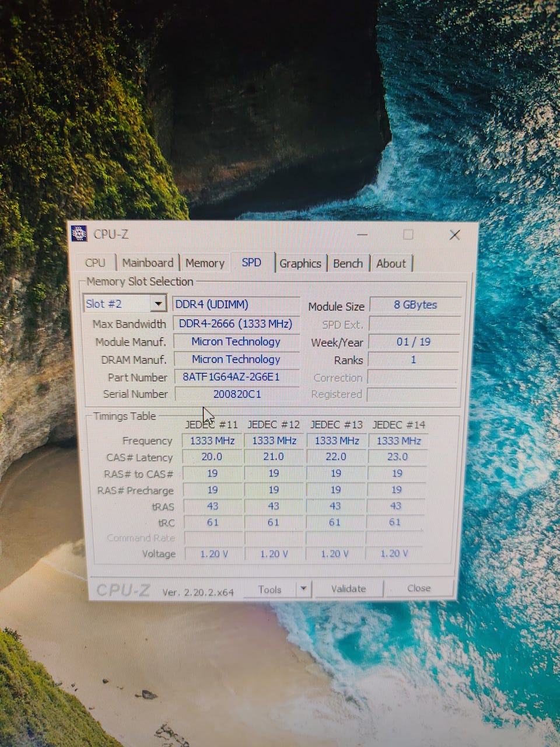560x747 pixels.
Task: Close CPU-Z with the X icon
Action: coord(455,235)
